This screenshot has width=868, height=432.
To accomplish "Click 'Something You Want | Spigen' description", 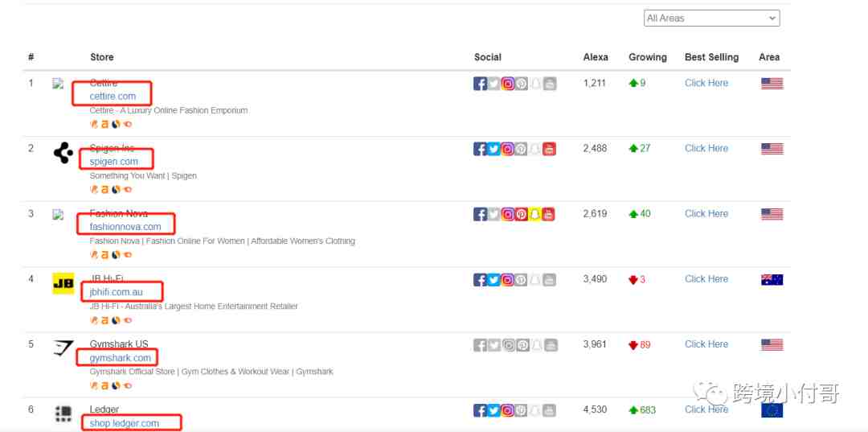I will pyautogui.click(x=143, y=175).
